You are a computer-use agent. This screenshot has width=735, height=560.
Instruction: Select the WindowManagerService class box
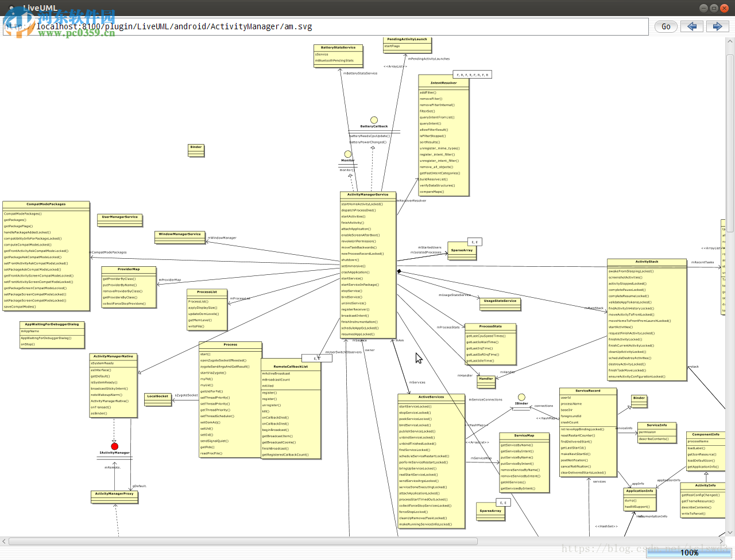point(180,237)
